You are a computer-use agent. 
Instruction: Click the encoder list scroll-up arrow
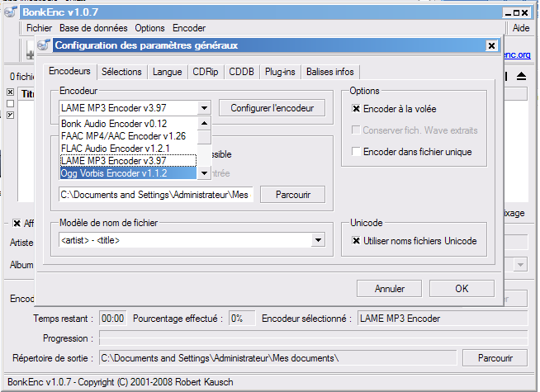click(204, 123)
